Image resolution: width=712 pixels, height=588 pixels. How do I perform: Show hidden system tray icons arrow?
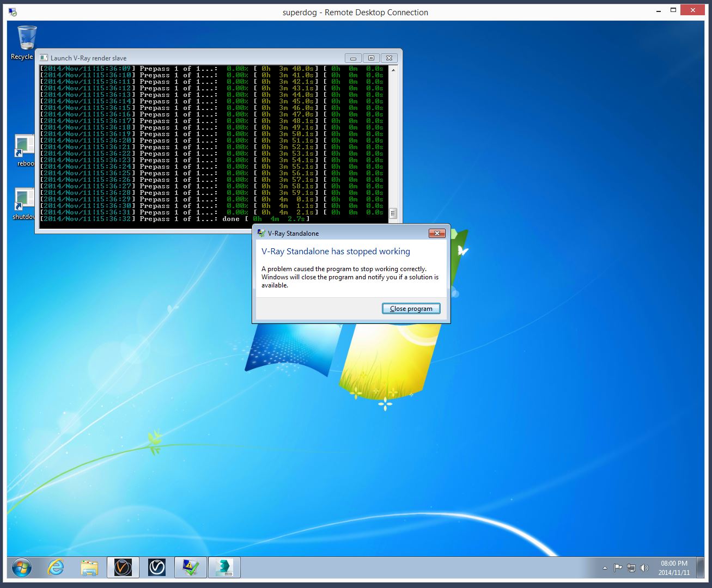(605, 568)
